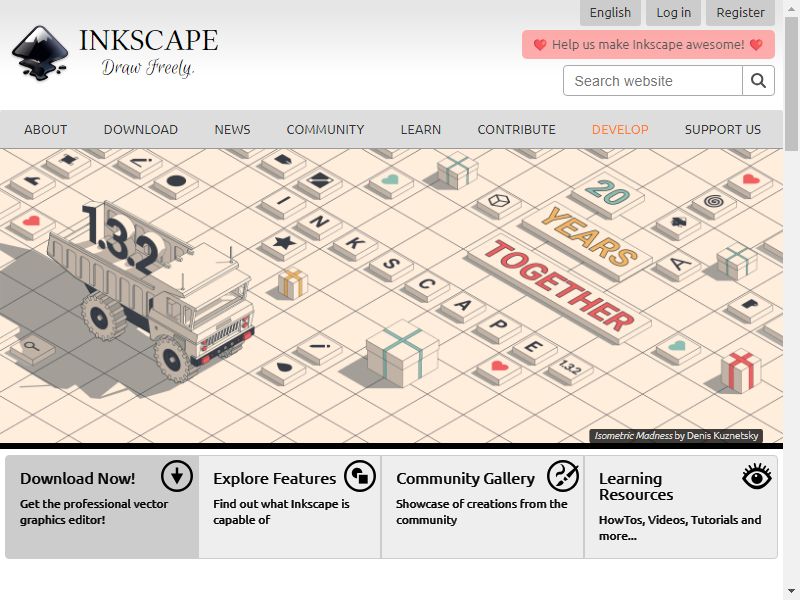This screenshot has height=600, width=800.
Task: Click the search magnifier button
Action: pyautogui.click(x=758, y=81)
